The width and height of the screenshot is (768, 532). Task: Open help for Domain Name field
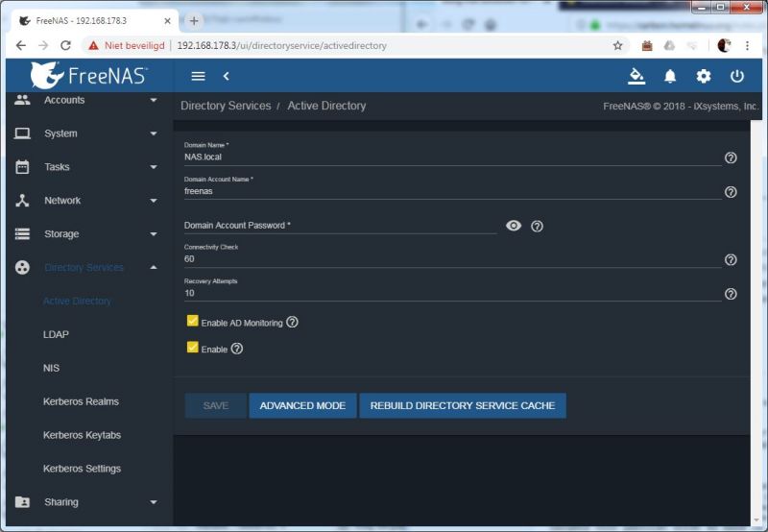(731, 157)
